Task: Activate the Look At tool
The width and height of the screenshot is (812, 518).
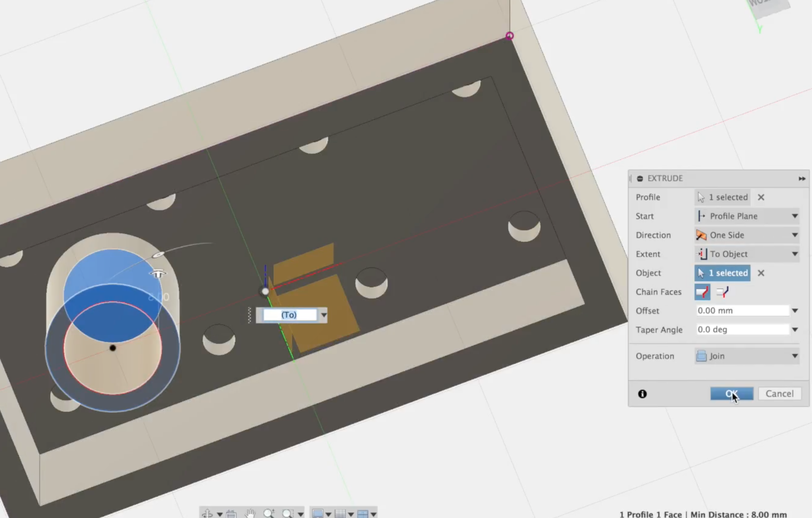Action: pos(231,513)
